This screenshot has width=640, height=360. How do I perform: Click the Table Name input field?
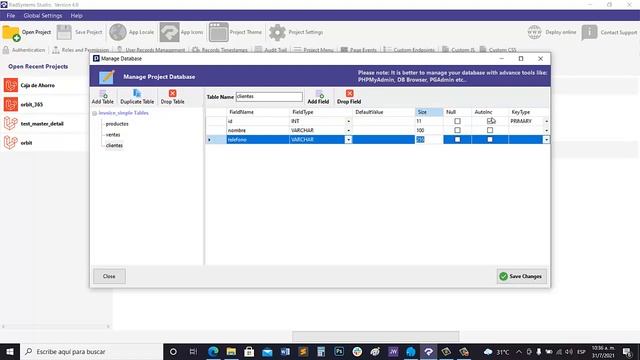269,97
